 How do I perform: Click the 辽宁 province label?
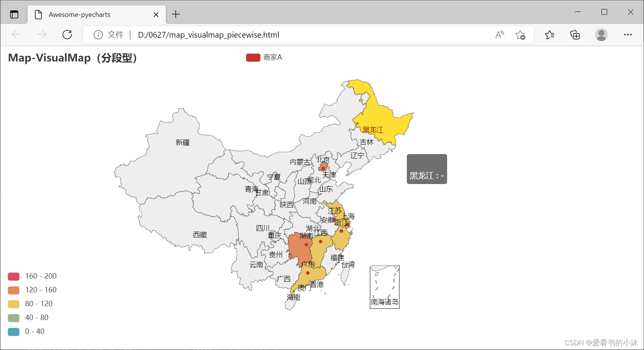pos(357,156)
